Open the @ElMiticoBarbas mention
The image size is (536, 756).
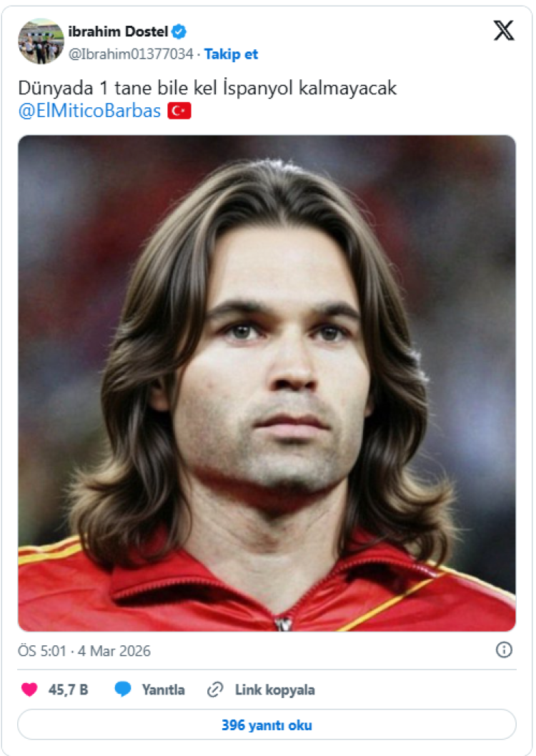[89, 111]
